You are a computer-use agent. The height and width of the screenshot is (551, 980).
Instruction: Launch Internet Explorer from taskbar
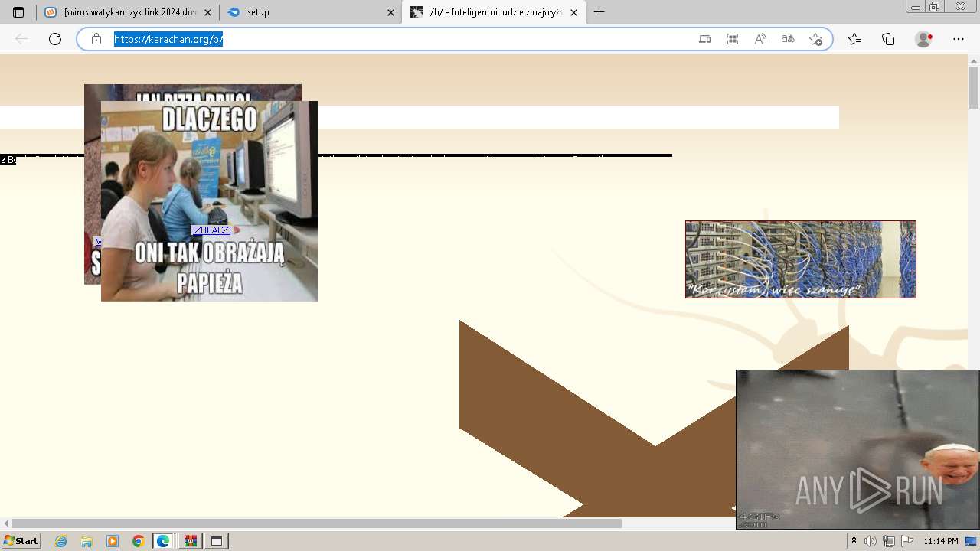point(61,541)
